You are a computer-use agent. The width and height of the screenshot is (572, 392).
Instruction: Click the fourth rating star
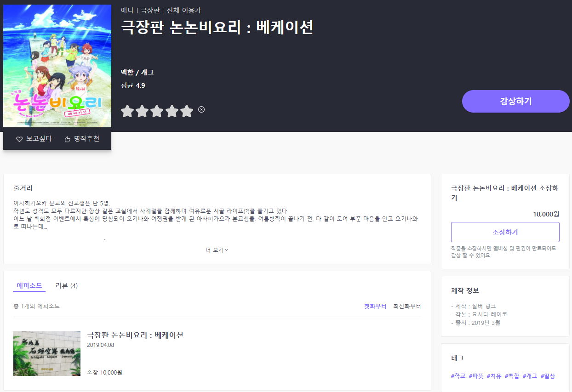(172, 111)
